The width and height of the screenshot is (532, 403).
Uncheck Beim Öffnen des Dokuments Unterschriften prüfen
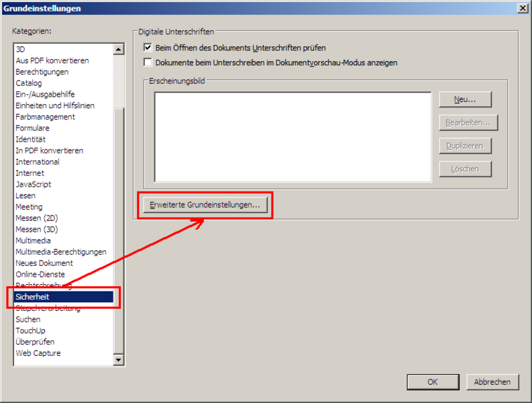pos(148,48)
